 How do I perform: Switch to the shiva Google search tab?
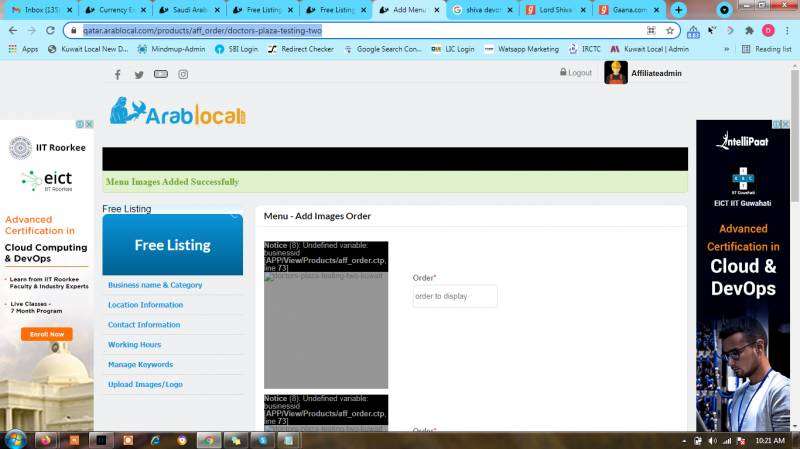[x=482, y=10]
